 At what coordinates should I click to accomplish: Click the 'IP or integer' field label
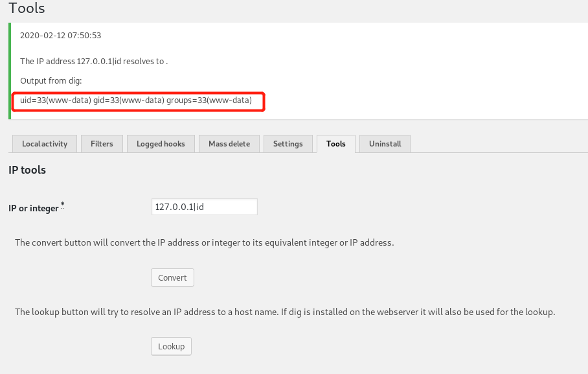[x=33, y=208]
